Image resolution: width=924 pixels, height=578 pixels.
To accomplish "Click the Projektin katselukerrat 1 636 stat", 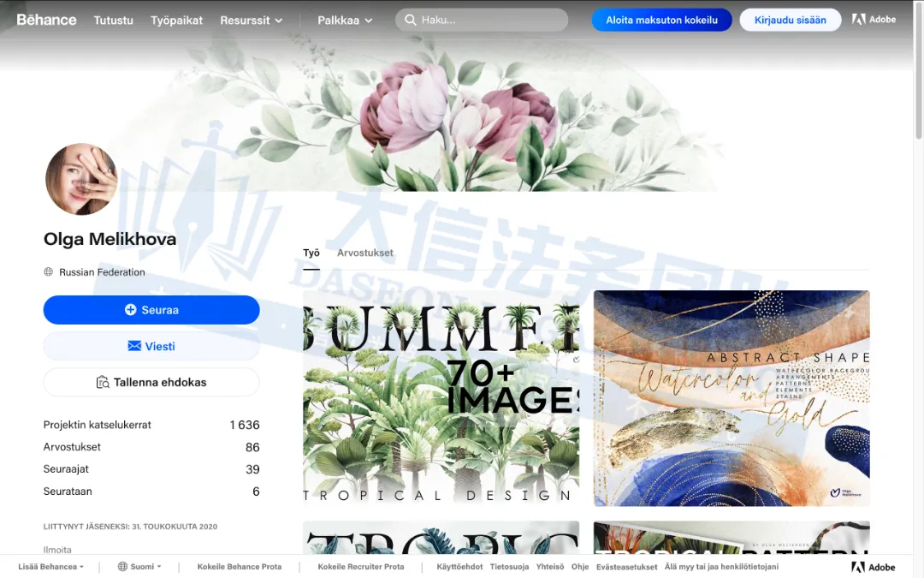I will [x=151, y=425].
